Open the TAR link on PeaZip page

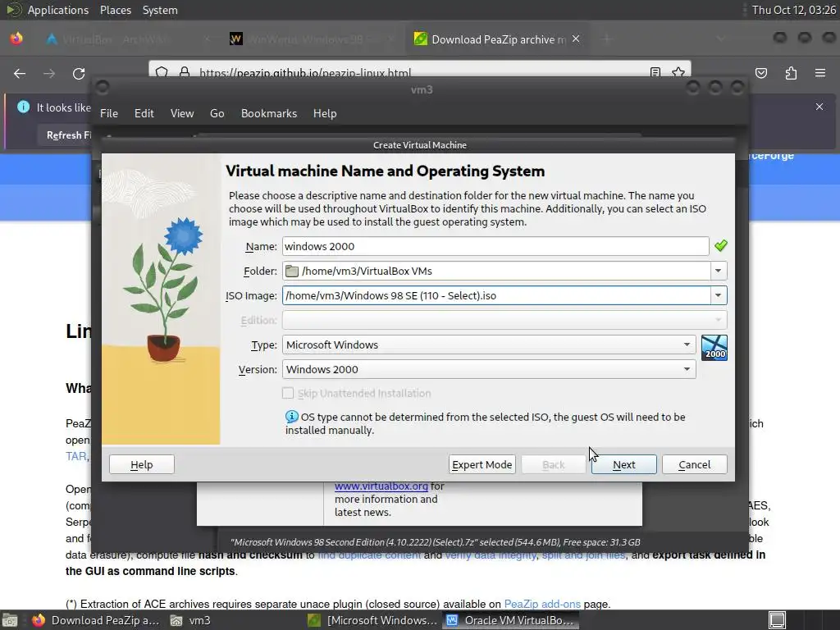click(x=75, y=456)
